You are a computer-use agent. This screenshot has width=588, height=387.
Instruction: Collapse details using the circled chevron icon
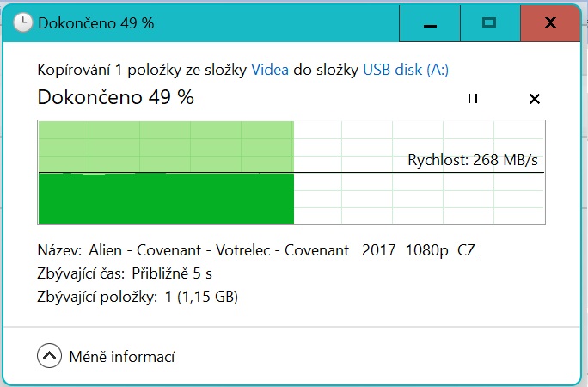(x=49, y=355)
